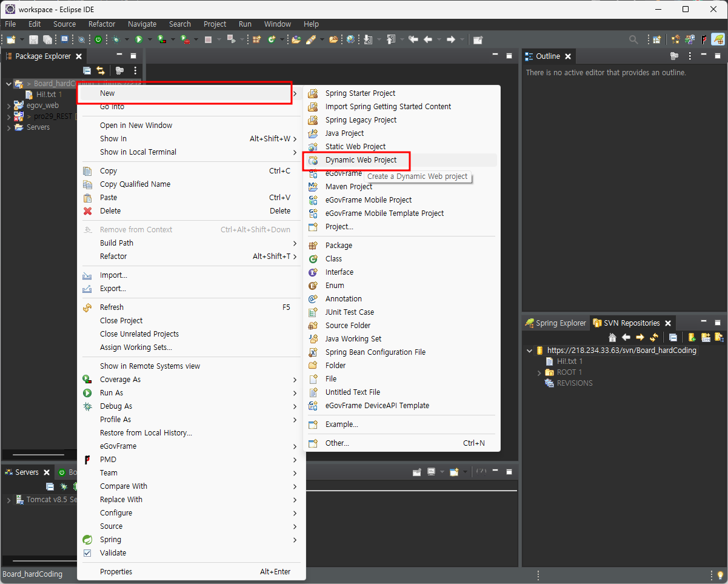Click Import... in context menu
The height and width of the screenshot is (584, 728).
pyautogui.click(x=190, y=275)
